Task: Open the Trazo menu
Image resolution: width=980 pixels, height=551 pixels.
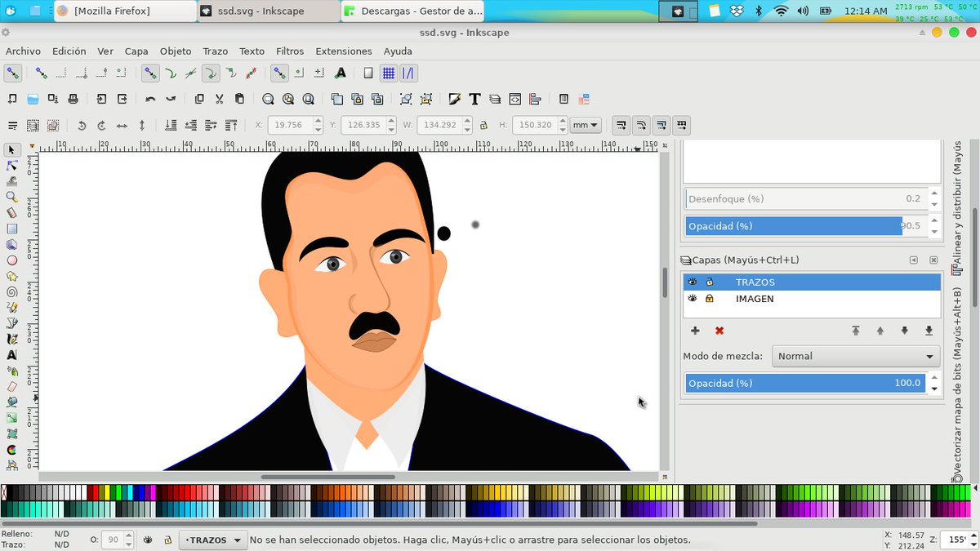Action: click(x=216, y=51)
